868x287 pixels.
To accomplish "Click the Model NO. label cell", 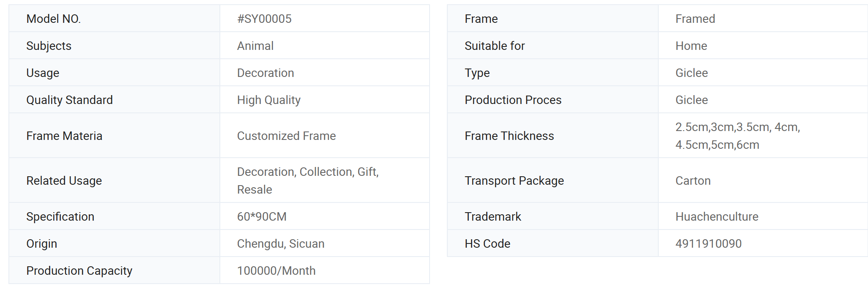I will coord(114,19).
